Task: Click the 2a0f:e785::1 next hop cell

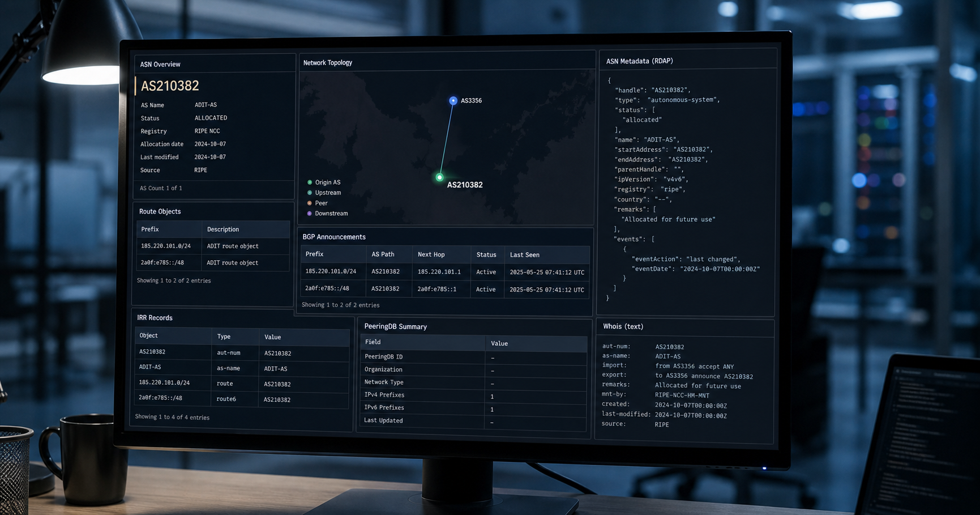Action: (437, 289)
